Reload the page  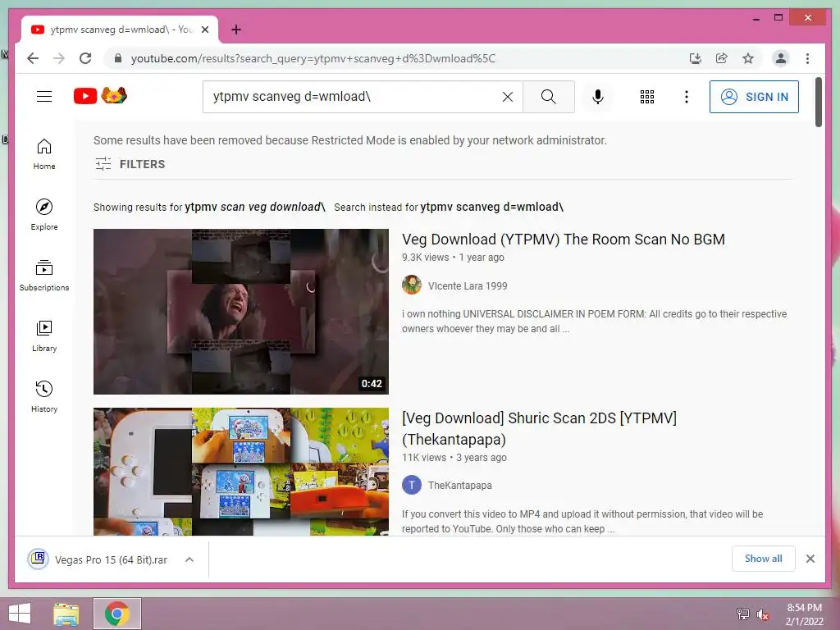(85, 58)
